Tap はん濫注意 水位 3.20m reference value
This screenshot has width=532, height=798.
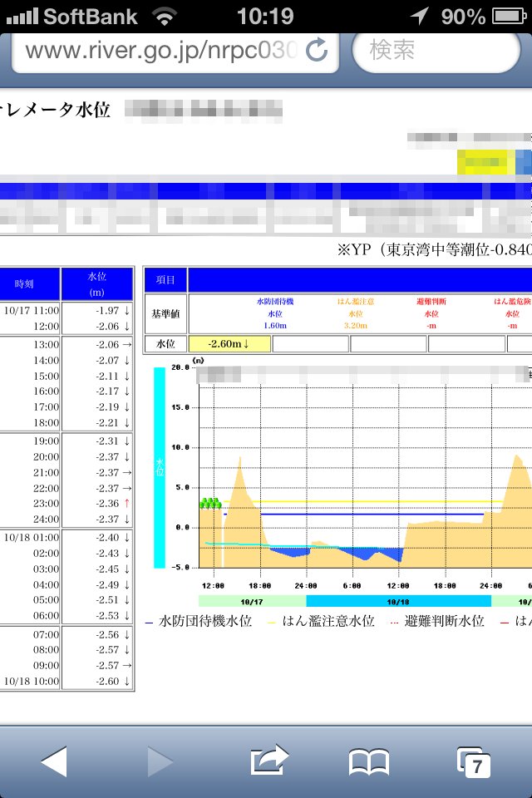tap(355, 313)
